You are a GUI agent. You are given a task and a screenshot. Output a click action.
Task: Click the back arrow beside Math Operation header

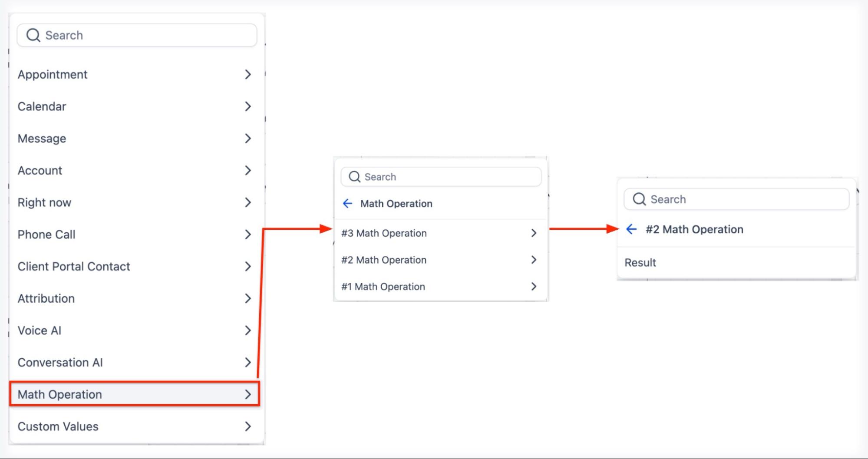pos(347,203)
